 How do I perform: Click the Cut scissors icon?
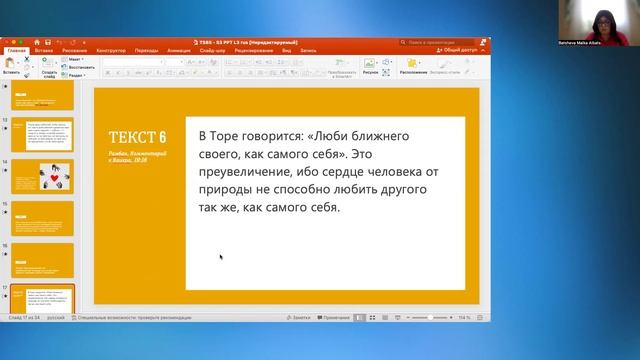pyautogui.click(x=27, y=59)
